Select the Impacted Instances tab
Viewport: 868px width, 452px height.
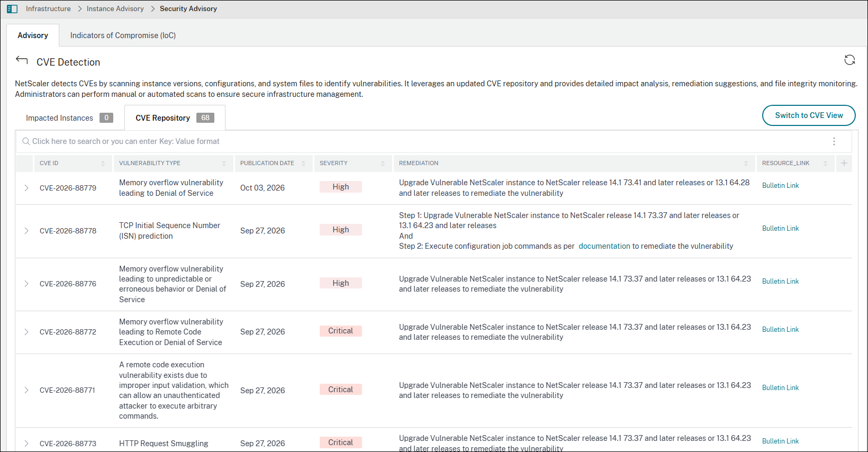click(69, 118)
